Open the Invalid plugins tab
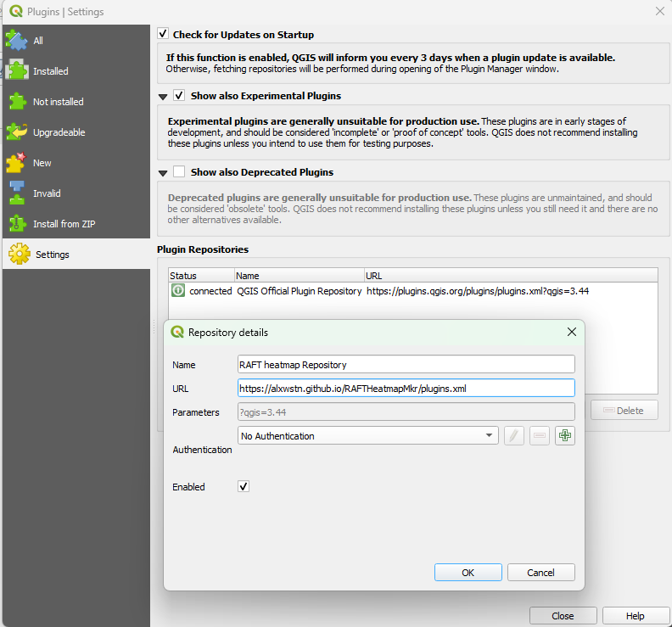The image size is (672, 627). [76, 193]
